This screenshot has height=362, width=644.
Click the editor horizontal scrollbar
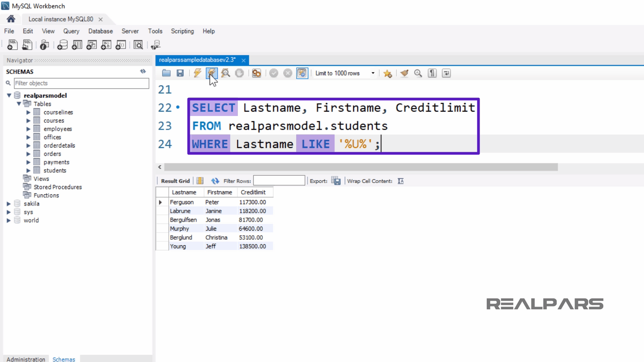point(361,167)
